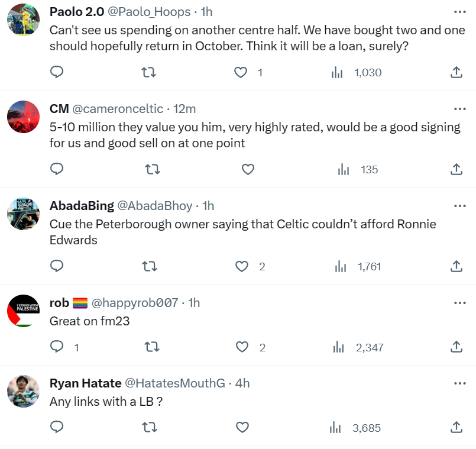Share Paolo 2.0's tweet via upload icon
The width and height of the screenshot is (476, 449).
[x=455, y=72]
